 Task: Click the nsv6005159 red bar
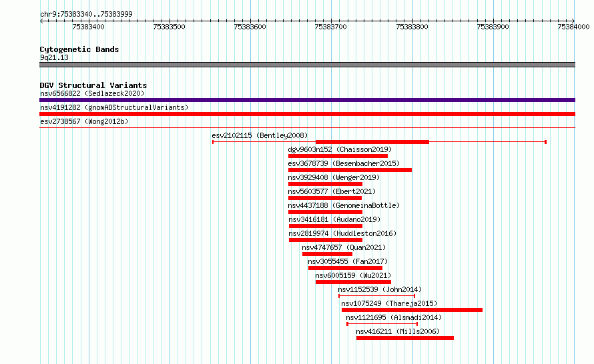point(354,282)
